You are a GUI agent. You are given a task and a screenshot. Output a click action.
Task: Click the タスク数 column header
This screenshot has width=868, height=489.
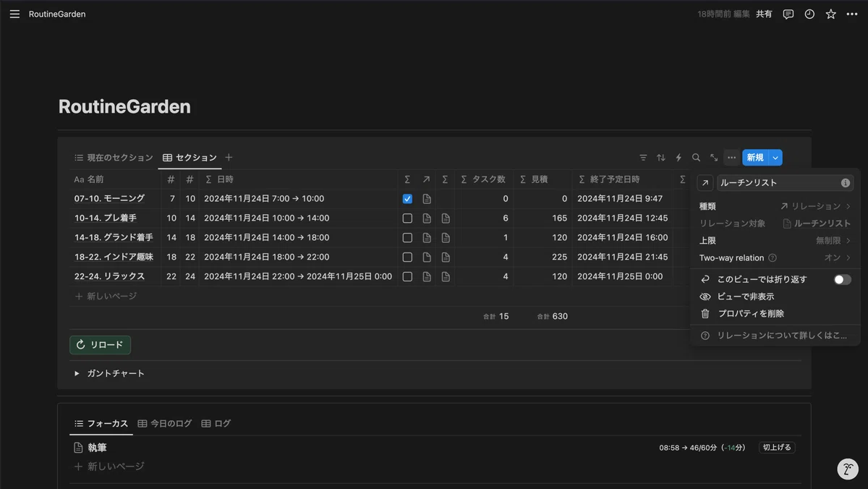point(483,179)
